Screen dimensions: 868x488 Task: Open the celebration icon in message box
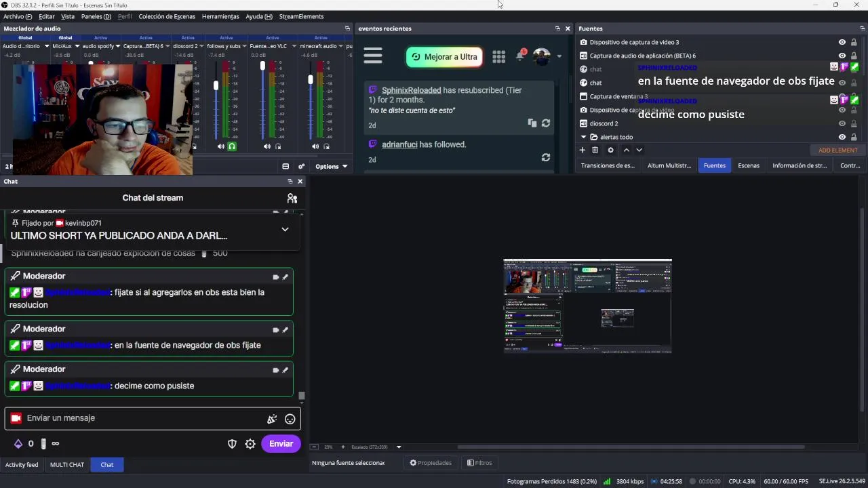[272, 419]
